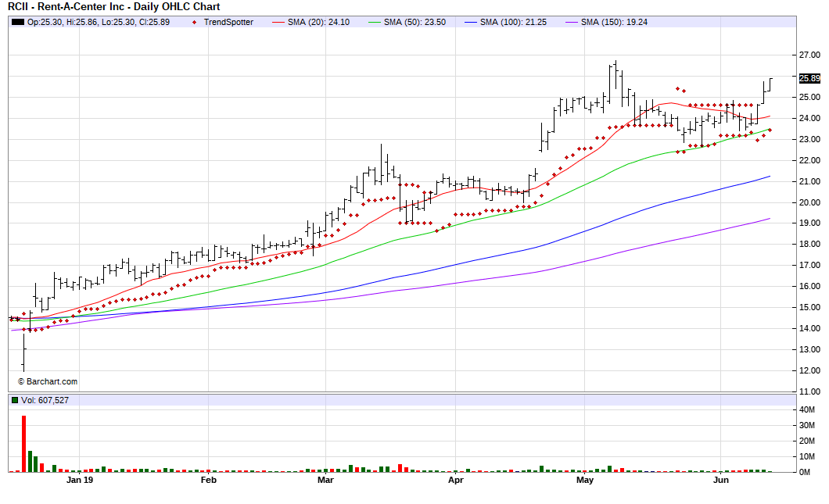Click the black OHLC legend swatch
This screenshot has height=504, width=829.
click(18, 22)
